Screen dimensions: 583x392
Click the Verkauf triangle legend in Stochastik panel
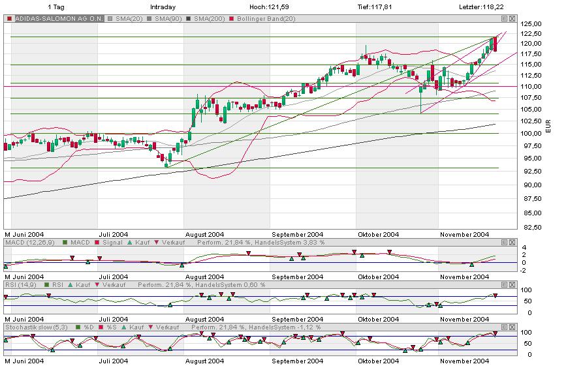click(x=151, y=327)
